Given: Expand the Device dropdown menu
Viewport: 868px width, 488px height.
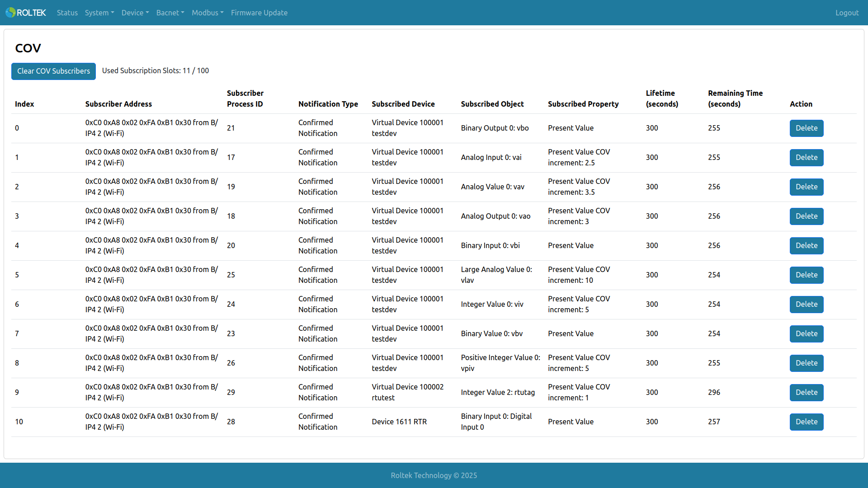Looking at the screenshot, I should point(135,13).
